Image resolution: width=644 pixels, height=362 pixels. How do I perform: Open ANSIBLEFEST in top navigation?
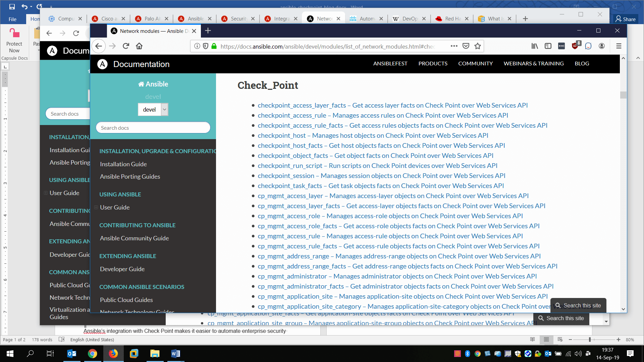390,64
